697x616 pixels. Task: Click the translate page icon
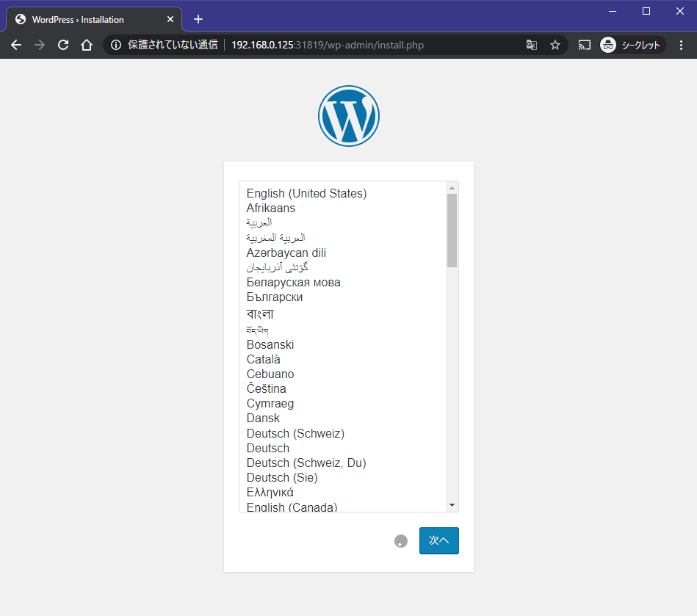click(x=532, y=45)
